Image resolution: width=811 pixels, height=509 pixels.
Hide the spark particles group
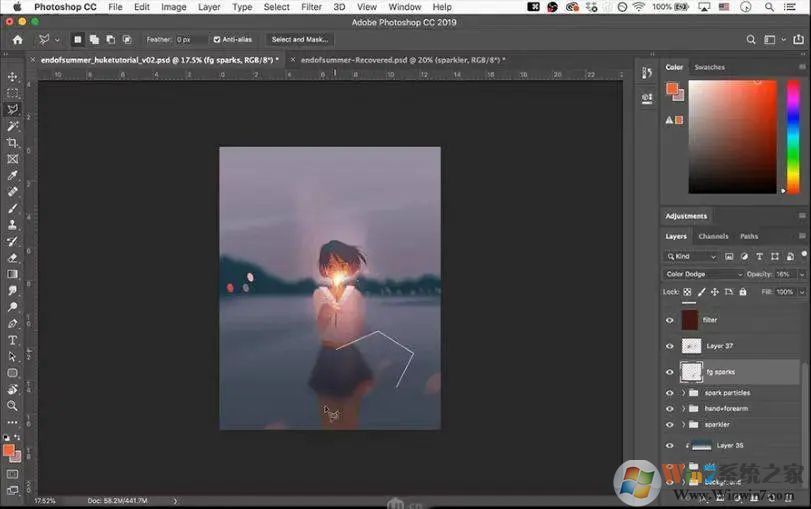669,393
